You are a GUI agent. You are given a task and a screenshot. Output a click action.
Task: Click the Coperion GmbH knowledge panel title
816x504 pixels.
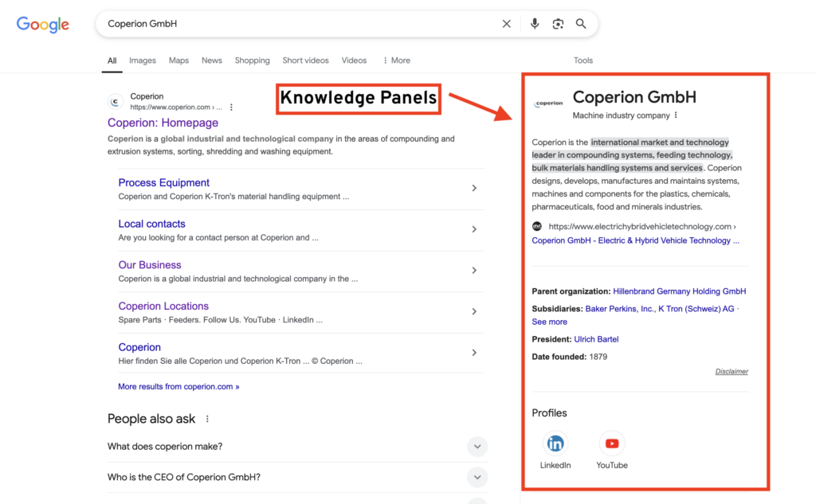click(634, 97)
